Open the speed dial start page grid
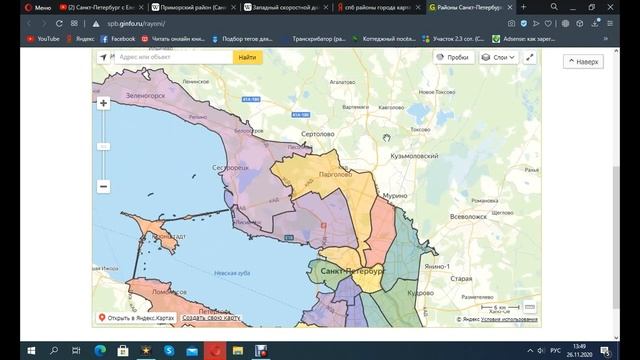The height and width of the screenshot is (360, 640). tap(74, 24)
